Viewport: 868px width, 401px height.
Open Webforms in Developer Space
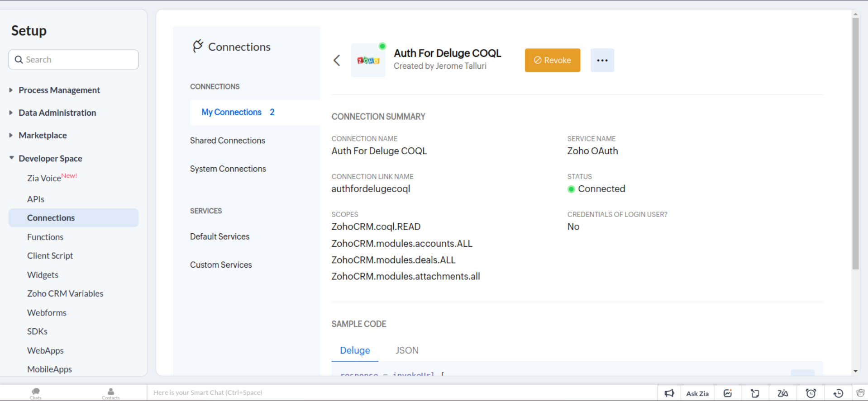click(x=47, y=313)
